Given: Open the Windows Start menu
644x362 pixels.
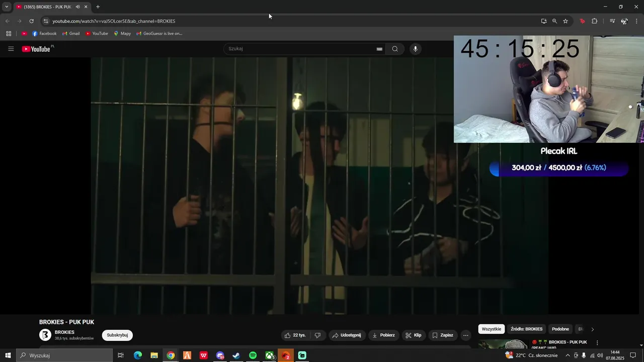Looking at the screenshot, I should [x=8, y=355].
